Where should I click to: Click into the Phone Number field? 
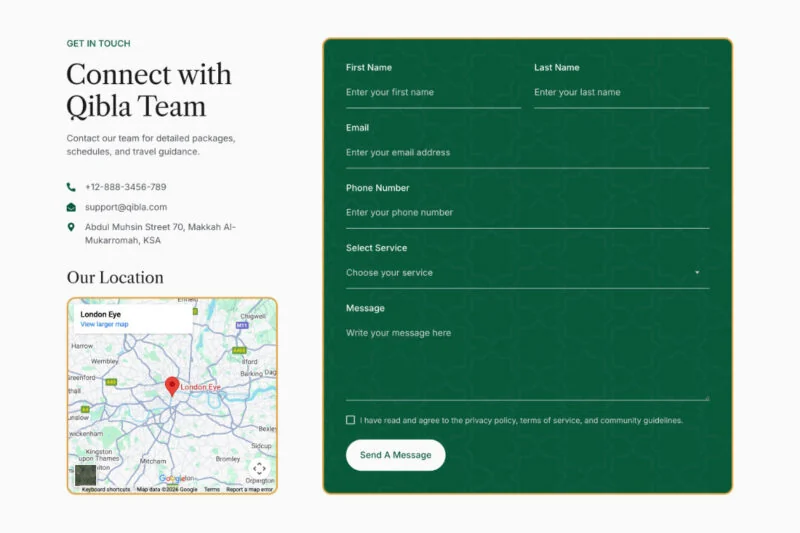(x=528, y=213)
